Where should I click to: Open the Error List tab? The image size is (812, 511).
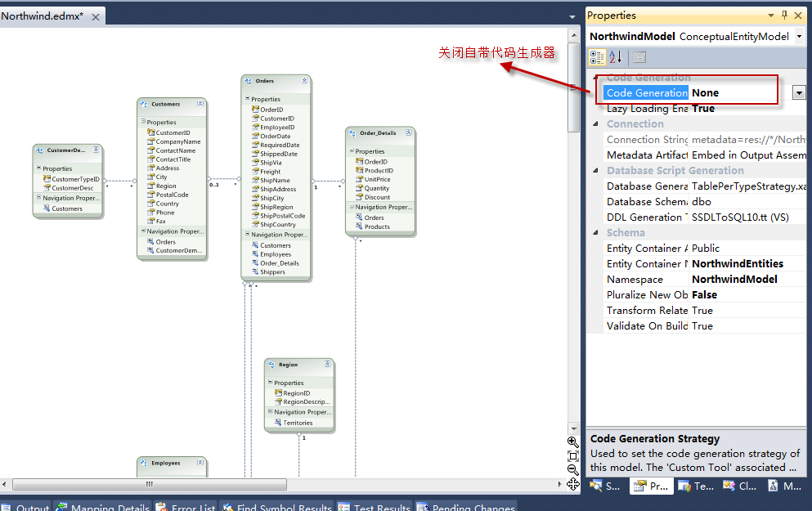(x=186, y=506)
